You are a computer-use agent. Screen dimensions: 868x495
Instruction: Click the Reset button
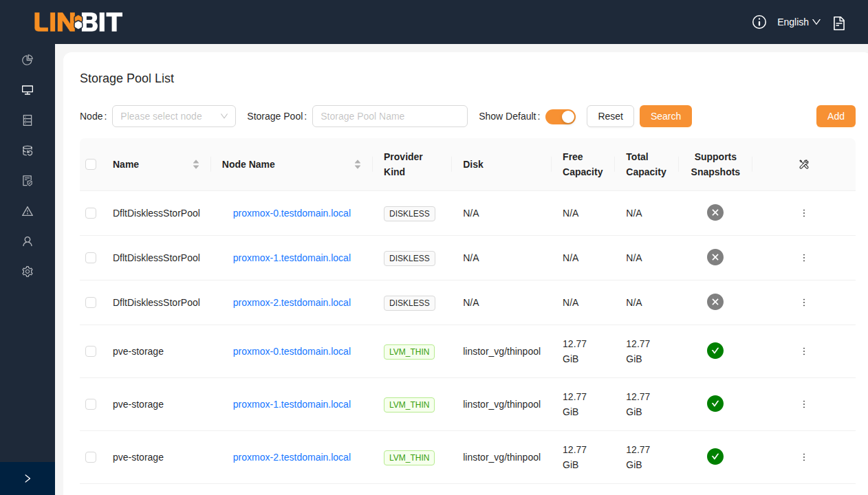tap(610, 116)
